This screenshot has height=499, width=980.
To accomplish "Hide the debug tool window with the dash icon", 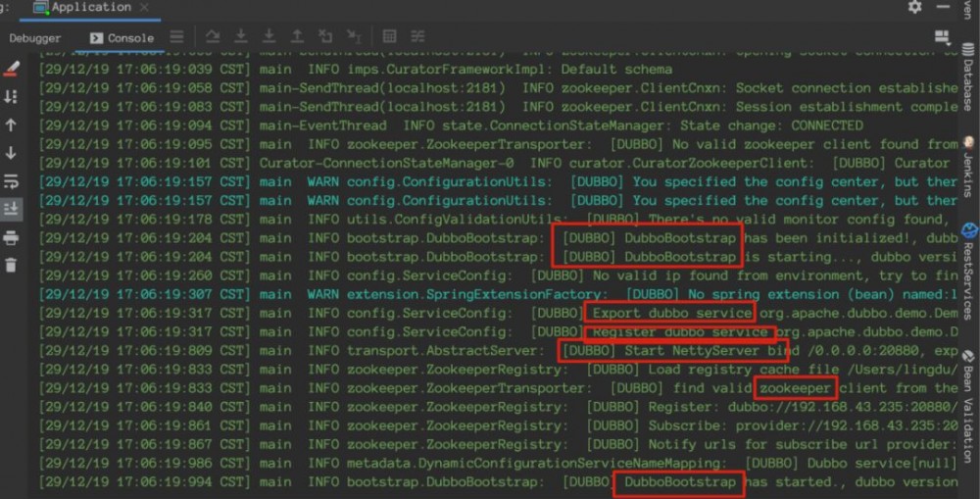I will coord(944,7).
